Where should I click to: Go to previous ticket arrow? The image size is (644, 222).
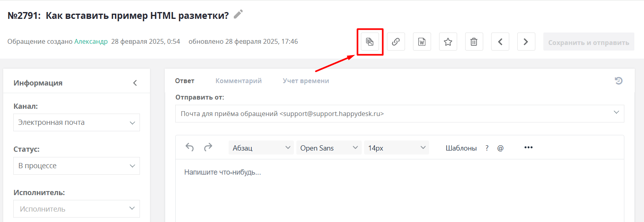[x=500, y=41]
